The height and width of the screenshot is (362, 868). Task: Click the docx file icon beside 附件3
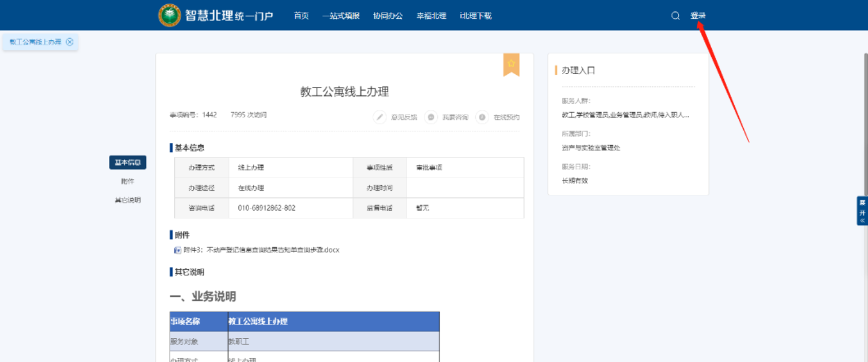pos(177,250)
